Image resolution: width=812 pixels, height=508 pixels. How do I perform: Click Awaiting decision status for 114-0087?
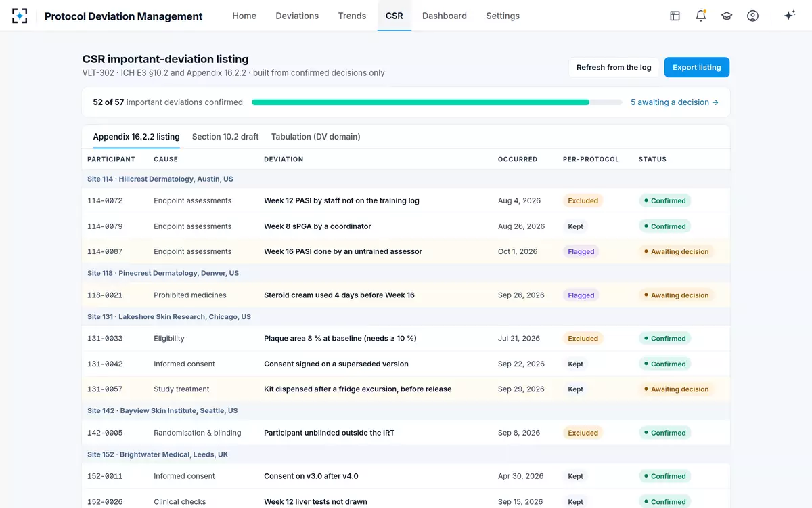click(x=676, y=251)
